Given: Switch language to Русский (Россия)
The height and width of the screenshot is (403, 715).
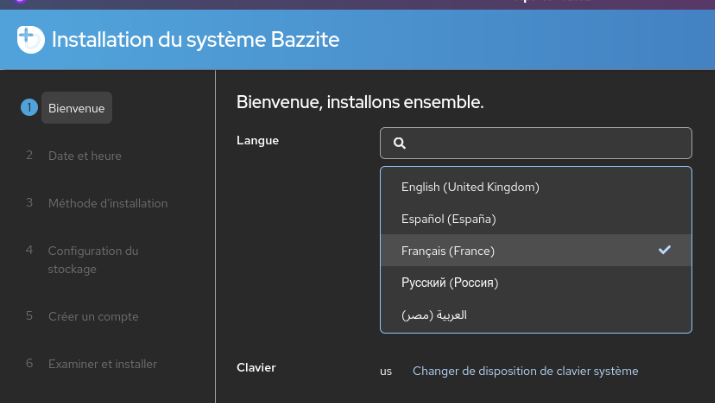Looking at the screenshot, I should (449, 283).
